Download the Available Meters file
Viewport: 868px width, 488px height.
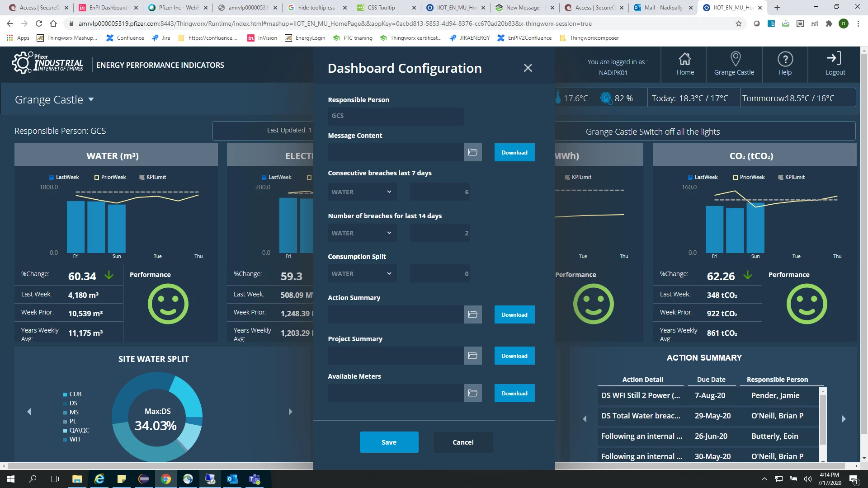coord(514,394)
